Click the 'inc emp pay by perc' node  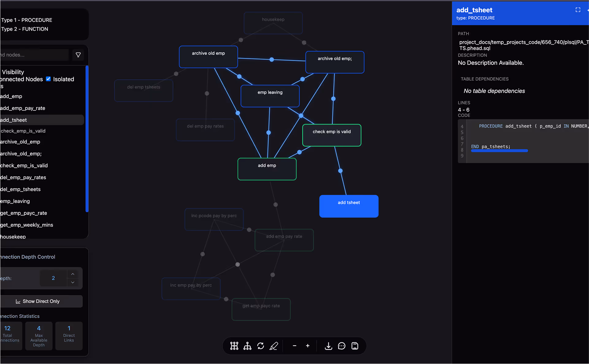click(x=191, y=289)
